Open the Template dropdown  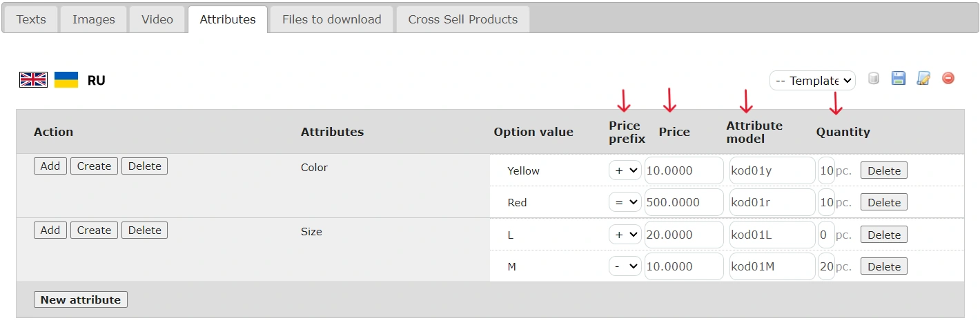pyautogui.click(x=812, y=81)
